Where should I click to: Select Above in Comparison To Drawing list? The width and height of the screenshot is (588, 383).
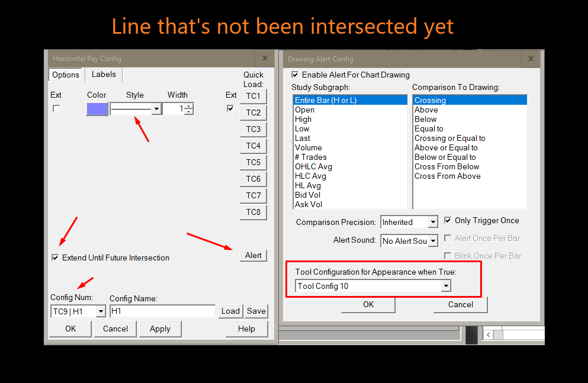click(470, 110)
